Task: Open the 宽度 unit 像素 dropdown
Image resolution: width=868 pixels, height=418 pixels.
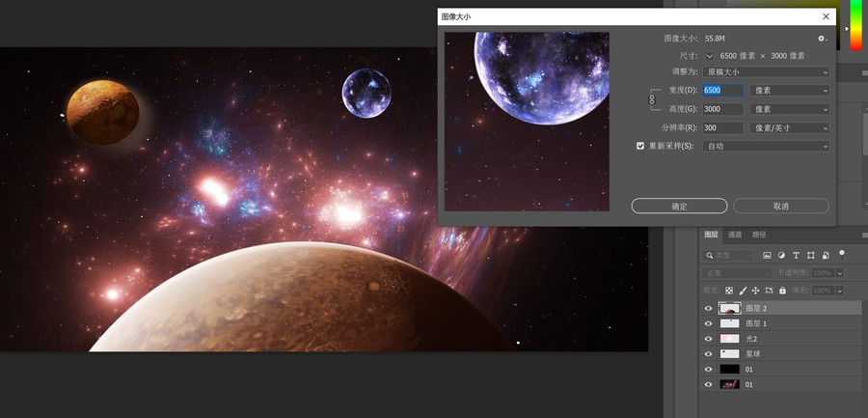Action: click(x=790, y=91)
